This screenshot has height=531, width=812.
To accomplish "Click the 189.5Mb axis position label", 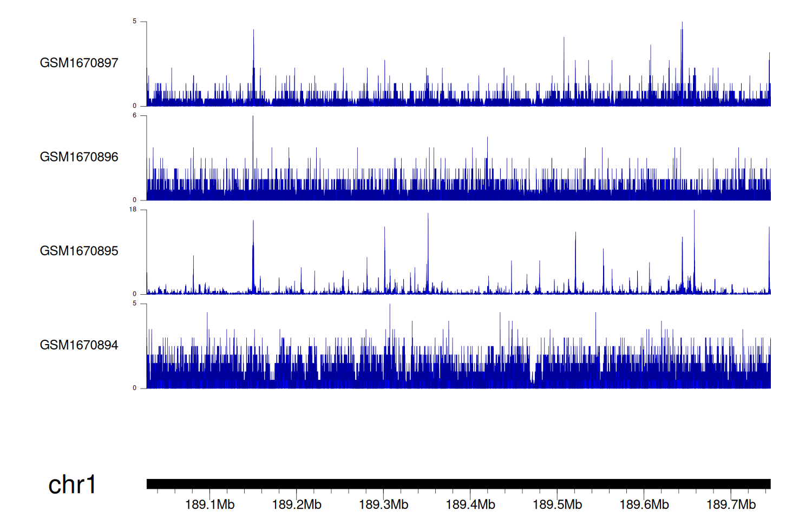I will [557, 505].
